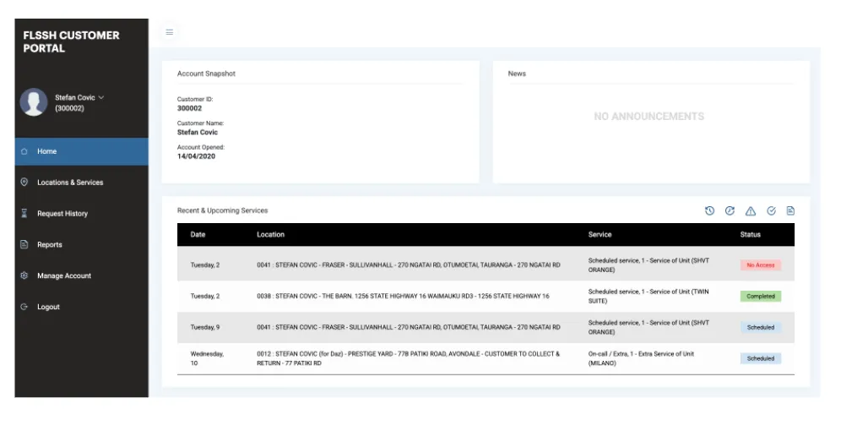Expand the Stefan Covic account dropdown chevron

(100, 97)
